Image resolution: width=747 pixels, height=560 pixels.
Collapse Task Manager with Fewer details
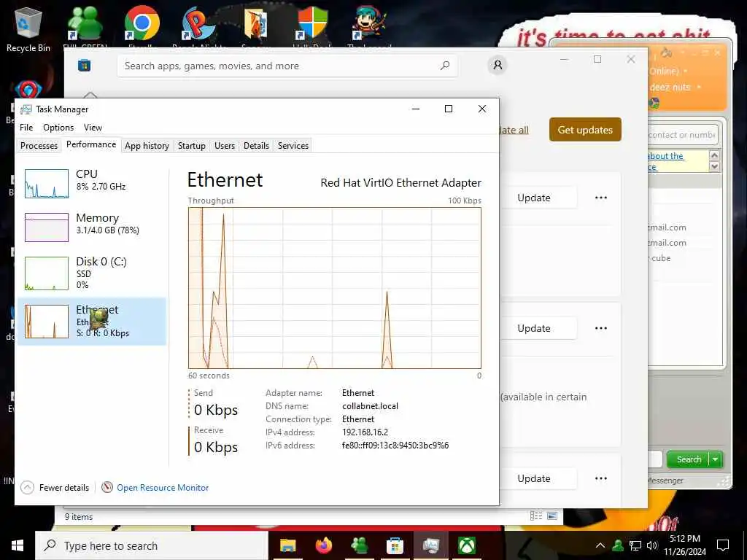[55, 488]
